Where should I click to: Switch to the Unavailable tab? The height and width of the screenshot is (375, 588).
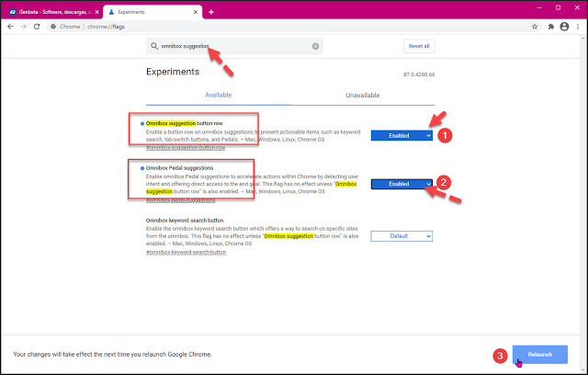pyautogui.click(x=365, y=95)
